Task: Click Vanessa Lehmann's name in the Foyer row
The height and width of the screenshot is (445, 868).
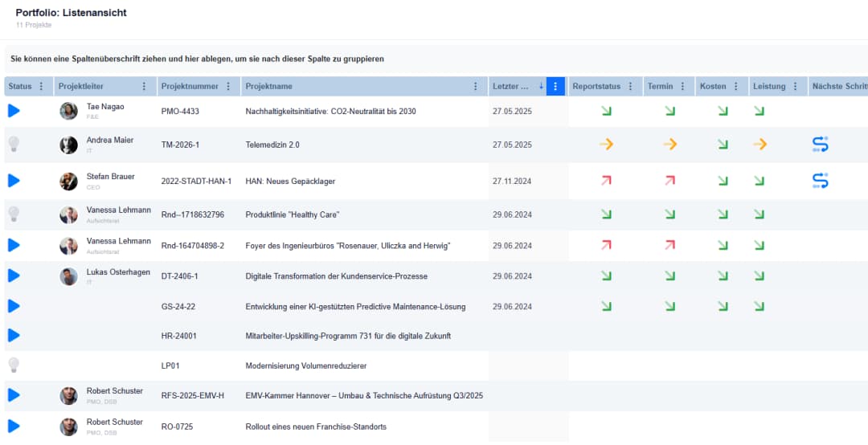Action: [118, 241]
